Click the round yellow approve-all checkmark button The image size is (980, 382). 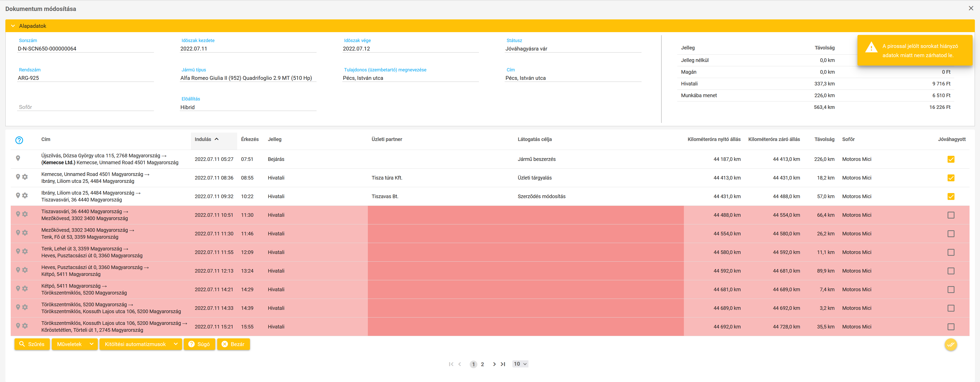[951, 345]
